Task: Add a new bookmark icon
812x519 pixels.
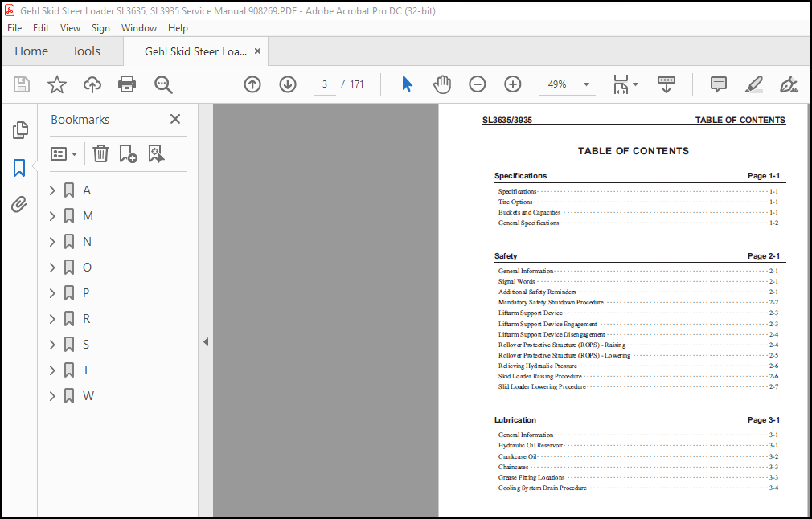Action: [128, 153]
